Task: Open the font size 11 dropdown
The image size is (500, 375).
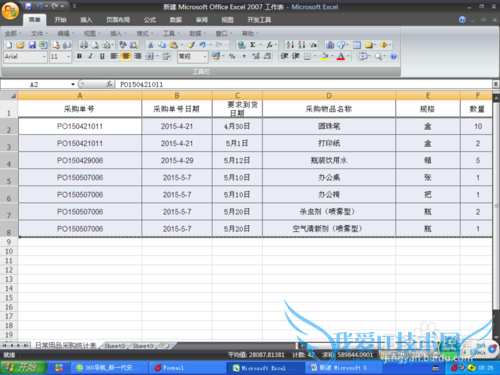Action: coord(68,57)
